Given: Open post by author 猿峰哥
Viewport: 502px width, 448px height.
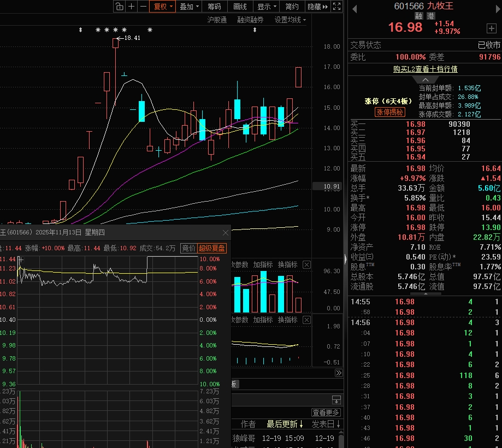Looking at the screenshot, I should click(244, 438).
